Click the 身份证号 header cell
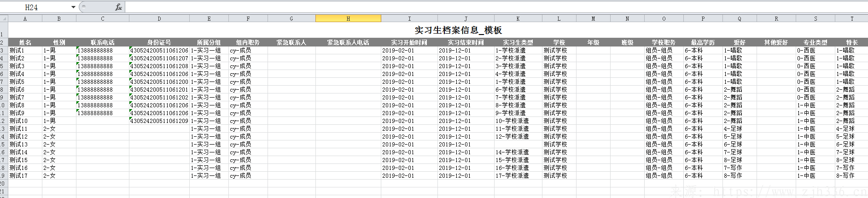Screen dimensions: 868x198 [x=159, y=42]
